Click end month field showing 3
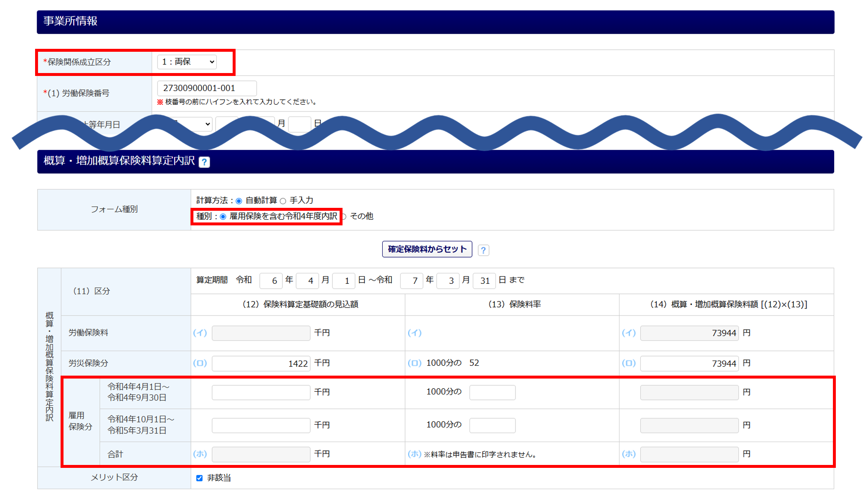The width and height of the screenshot is (868, 500). pos(448,281)
